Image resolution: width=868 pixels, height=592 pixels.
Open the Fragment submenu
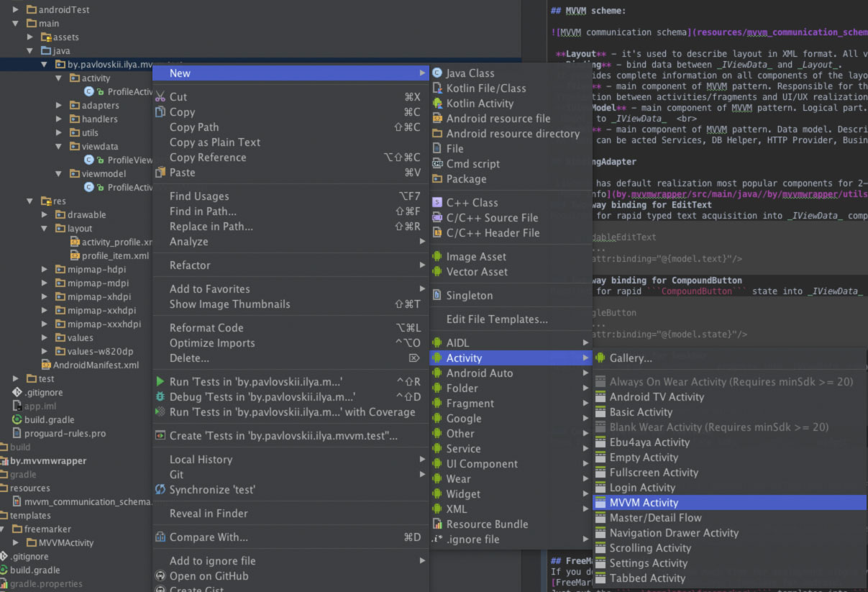click(x=511, y=403)
